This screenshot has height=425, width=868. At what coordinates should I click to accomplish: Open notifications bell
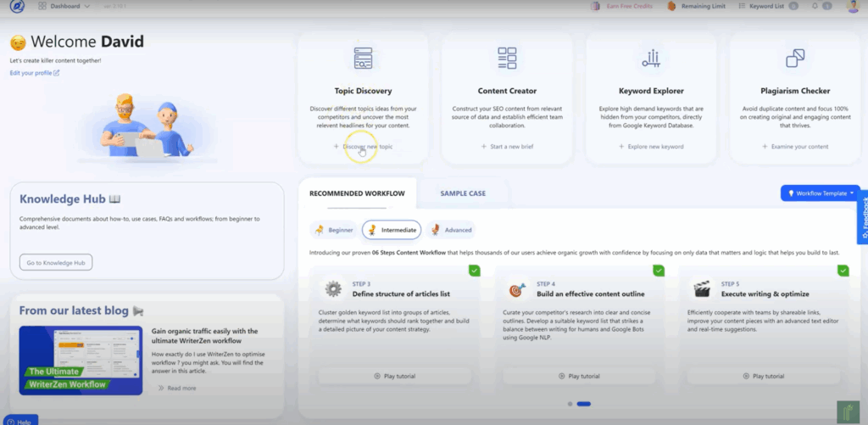(x=815, y=6)
